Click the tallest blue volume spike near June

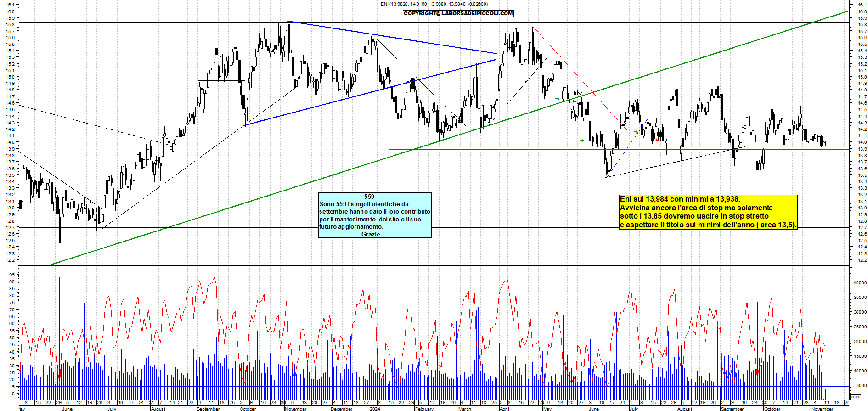point(60,338)
